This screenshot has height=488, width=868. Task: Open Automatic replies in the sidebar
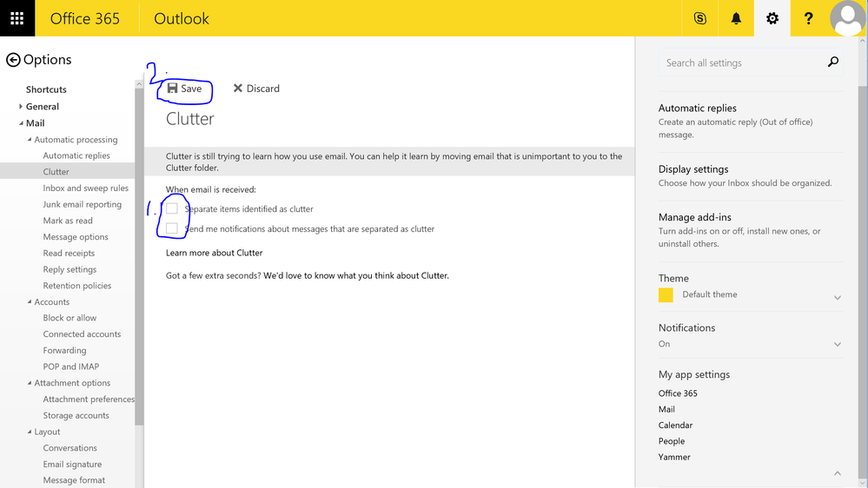76,155
